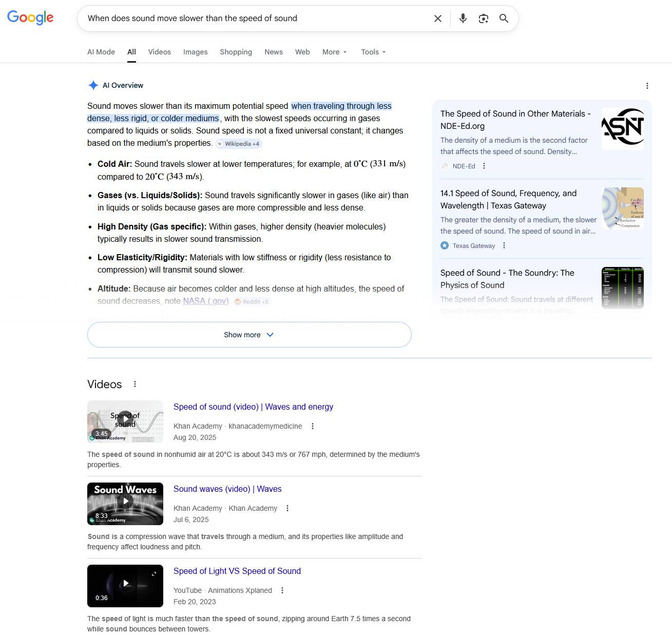This screenshot has height=635, width=672.
Task: Follow the NASA (.gov) link
Action: pyautogui.click(x=206, y=301)
